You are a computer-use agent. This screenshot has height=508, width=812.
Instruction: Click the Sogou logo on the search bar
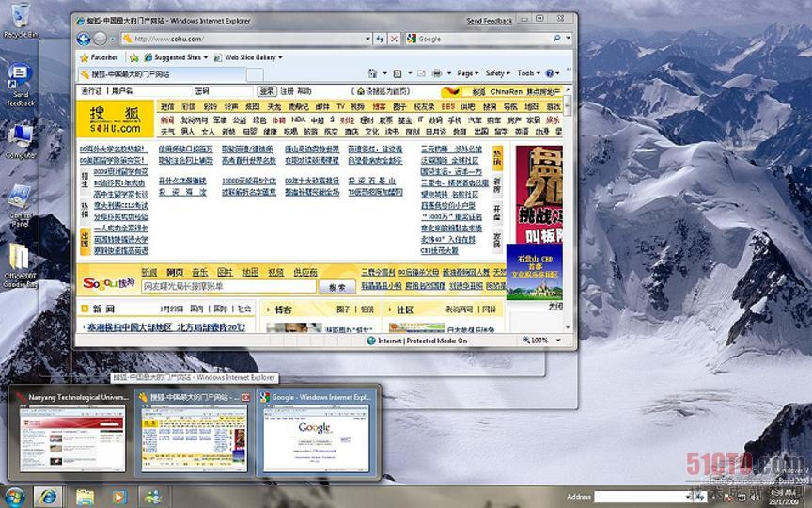click(x=109, y=283)
